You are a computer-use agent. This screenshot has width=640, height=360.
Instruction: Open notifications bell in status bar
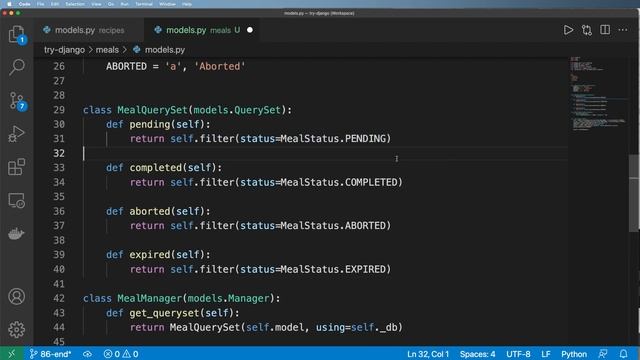point(623,354)
